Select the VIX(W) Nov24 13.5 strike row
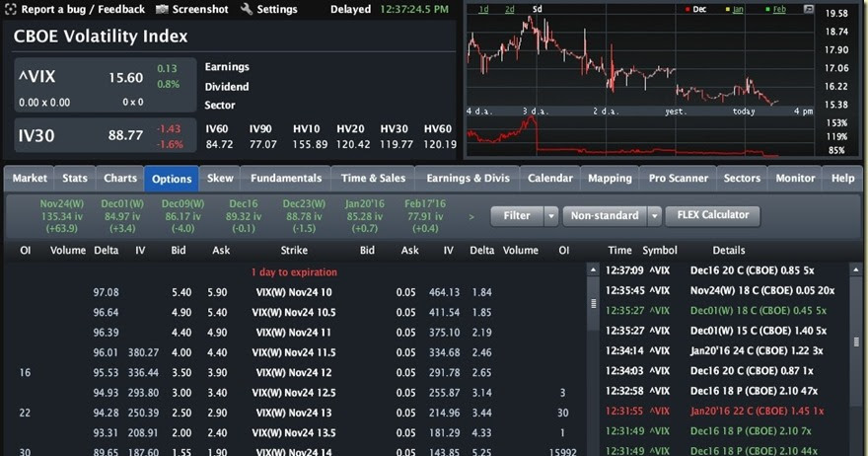Screen dimensions: 868x456 [294, 432]
